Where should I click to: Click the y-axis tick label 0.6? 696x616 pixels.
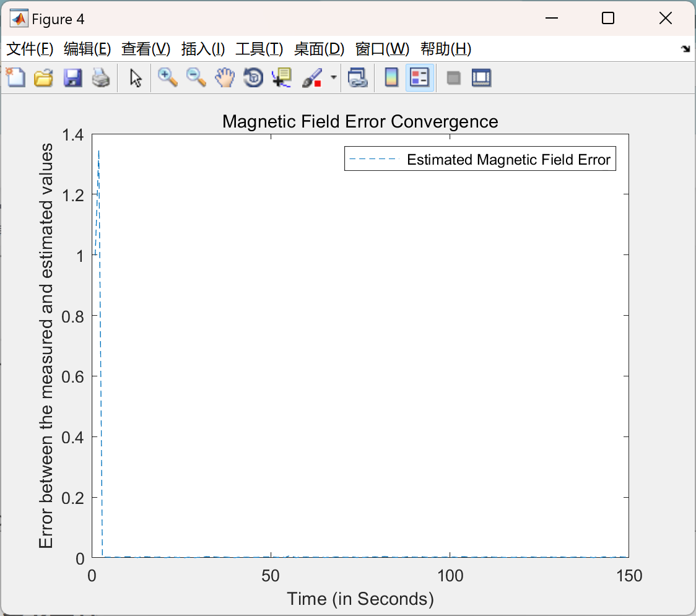[x=73, y=377]
